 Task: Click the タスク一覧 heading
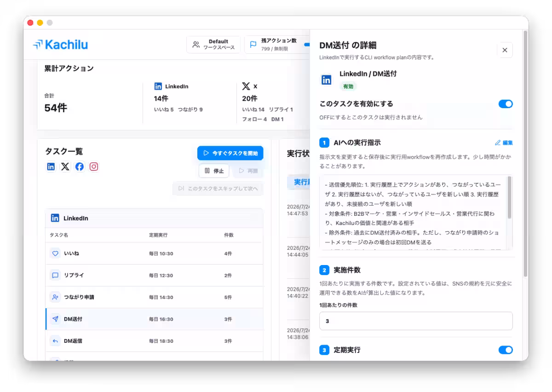point(63,151)
